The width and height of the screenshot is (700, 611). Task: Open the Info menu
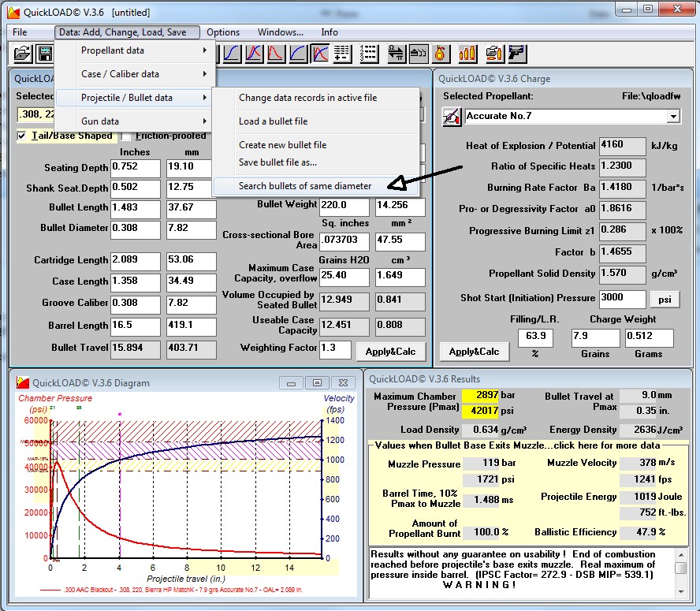(x=330, y=32)
